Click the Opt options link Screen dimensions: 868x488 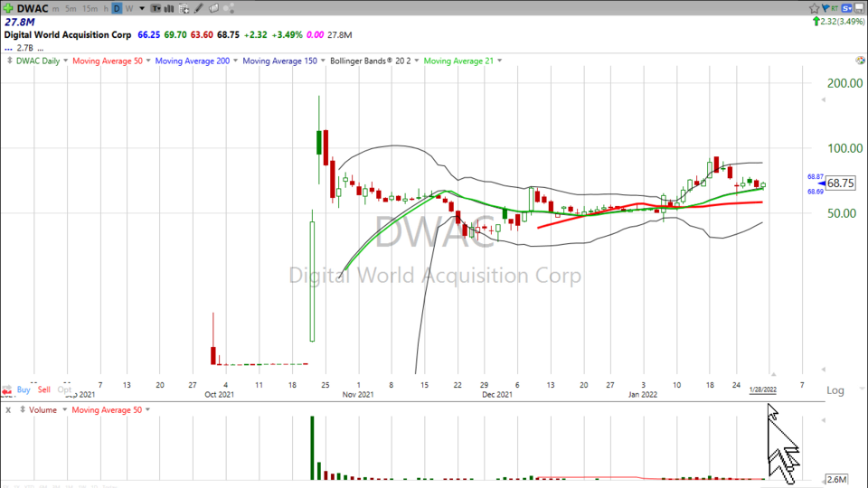point(64,389)
